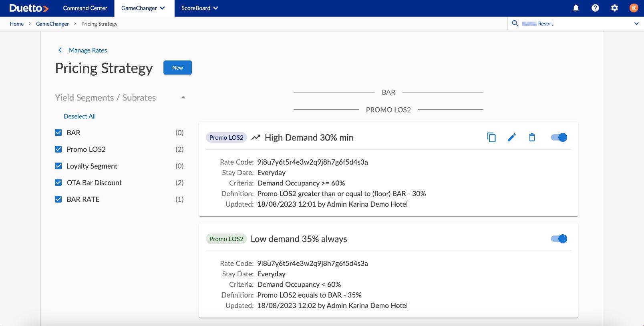Open the Command Center tab
The height and width of the screenshot is (326, 644).
(x=85, y=8)
